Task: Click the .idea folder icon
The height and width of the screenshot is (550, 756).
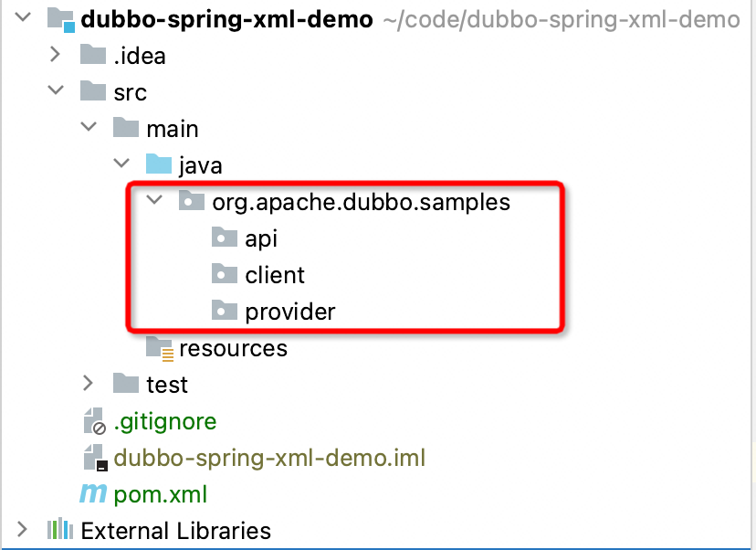Action: (93, 56)
